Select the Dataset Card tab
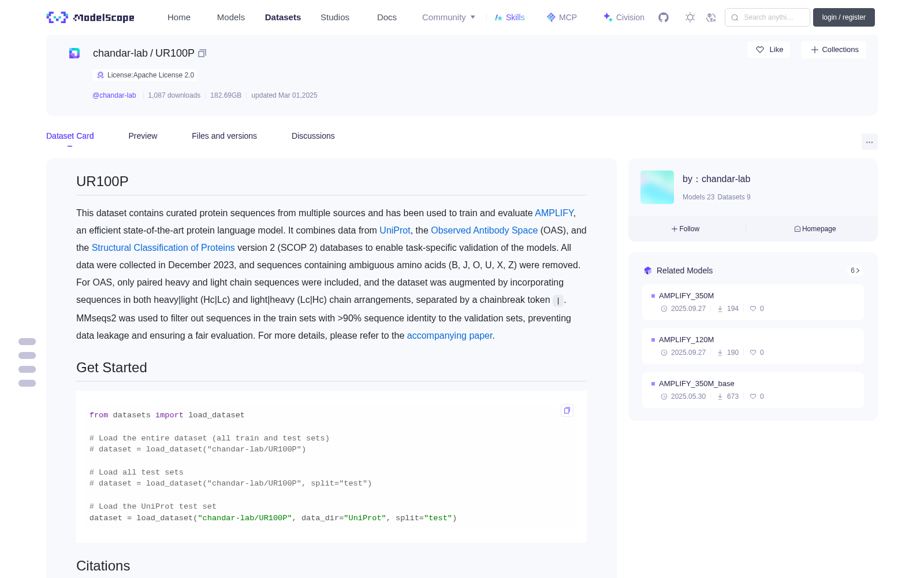This screenshot has width=924, height=578. click(x=70, y=136)
